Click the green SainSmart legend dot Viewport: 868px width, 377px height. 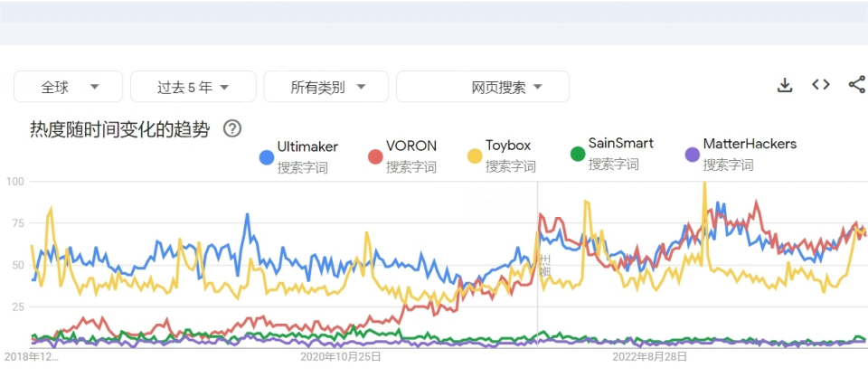[577, 155]
